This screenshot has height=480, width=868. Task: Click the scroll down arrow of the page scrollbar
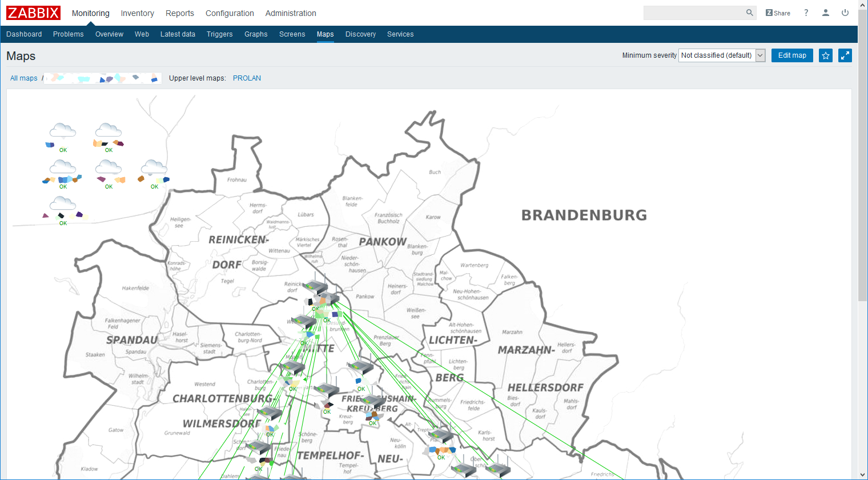862,474
